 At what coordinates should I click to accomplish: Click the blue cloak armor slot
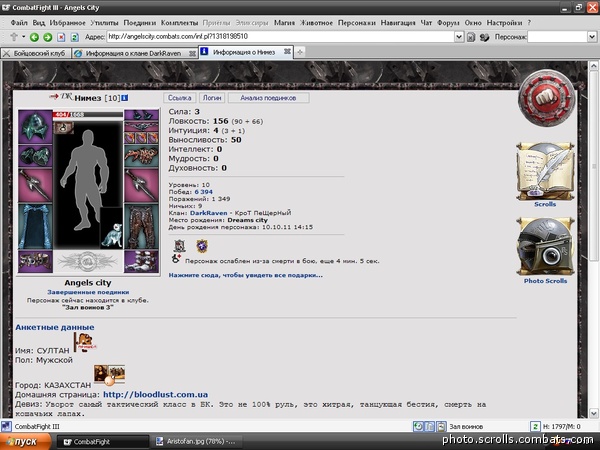[35, 226]
